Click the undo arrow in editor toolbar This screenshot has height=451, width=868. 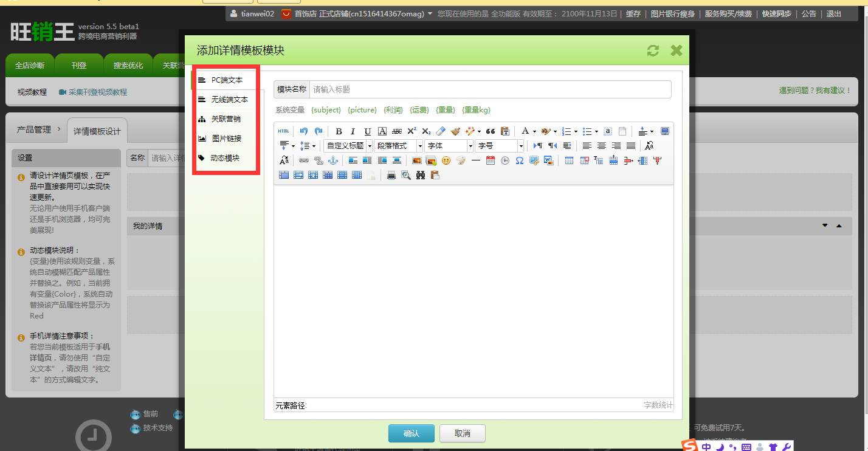tap(304, 131)
